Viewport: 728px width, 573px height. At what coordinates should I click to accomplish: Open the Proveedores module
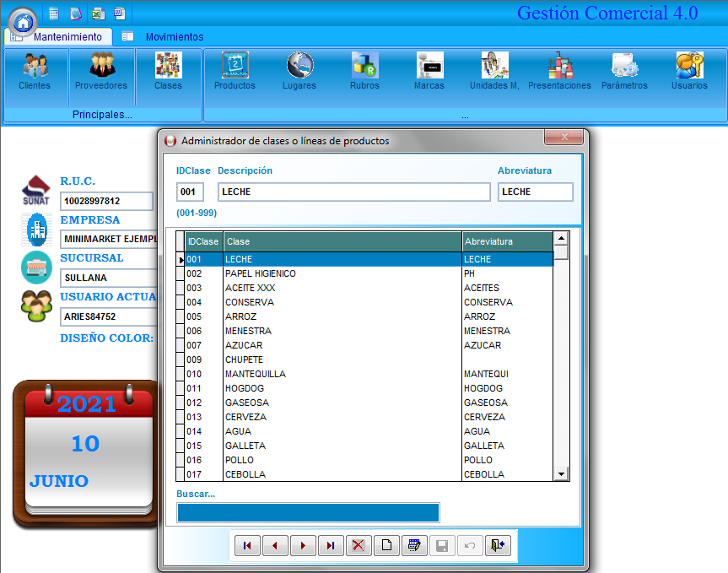[x=101, y=71]
